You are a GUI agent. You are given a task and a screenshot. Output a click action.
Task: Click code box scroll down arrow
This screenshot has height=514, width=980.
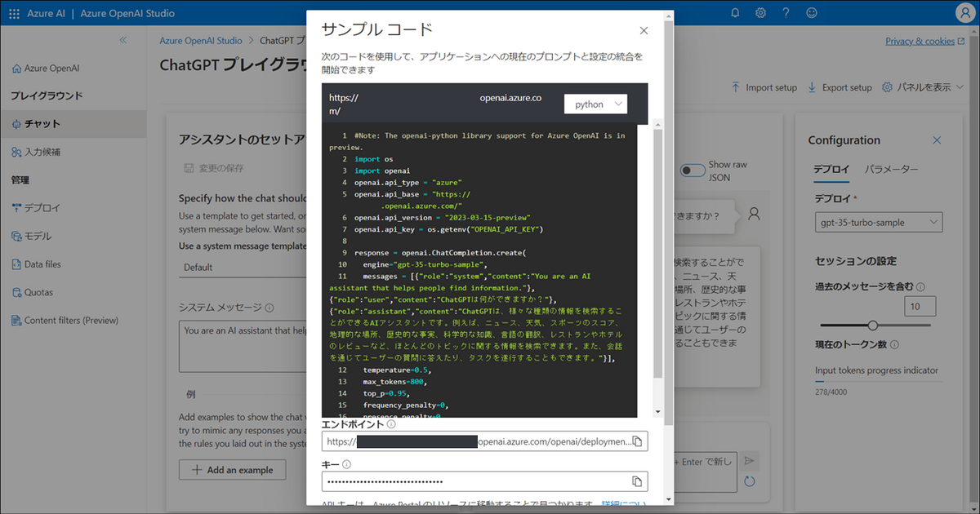(x=657, y=412)
